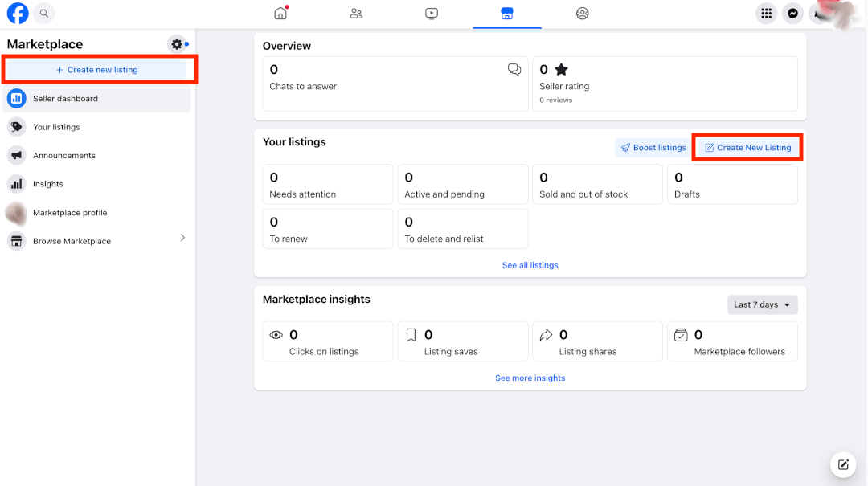Image resolution: width=868 pixels, height=486 pixels.
Task: Click the bookmark icon for Listing saves
Action: point(411,335)
